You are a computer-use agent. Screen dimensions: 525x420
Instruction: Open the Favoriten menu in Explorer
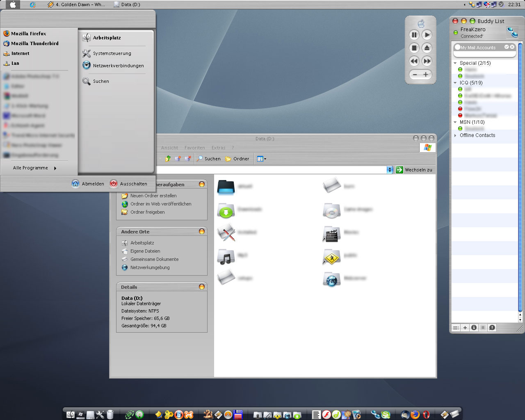click(194, 148)
